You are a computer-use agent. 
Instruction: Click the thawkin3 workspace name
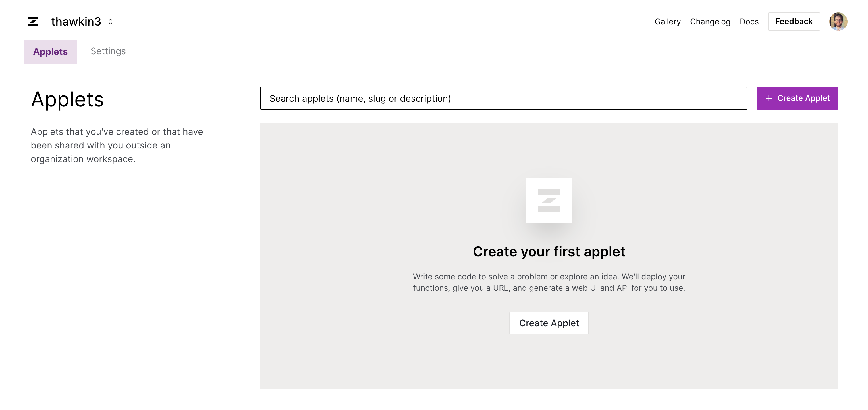point(76,22)
